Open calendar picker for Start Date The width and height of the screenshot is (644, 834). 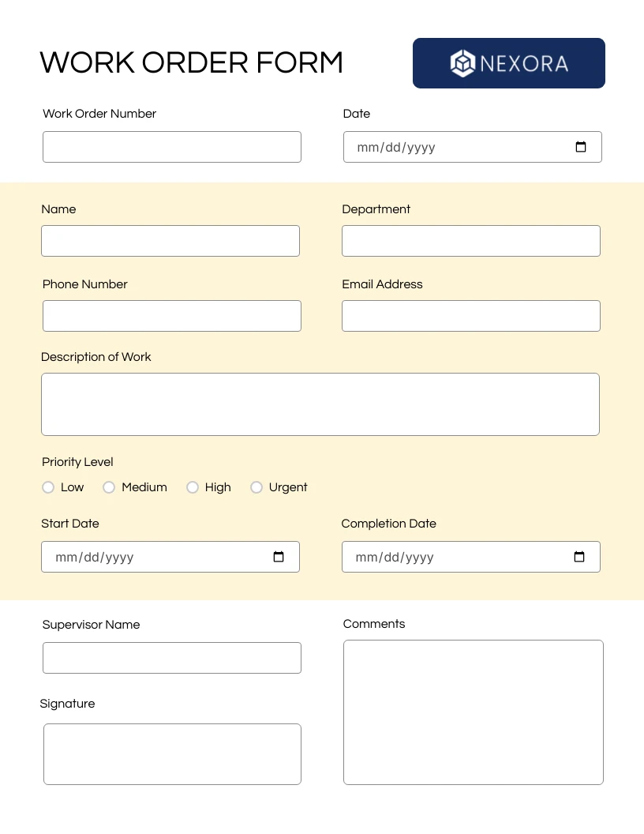[279, 557]
